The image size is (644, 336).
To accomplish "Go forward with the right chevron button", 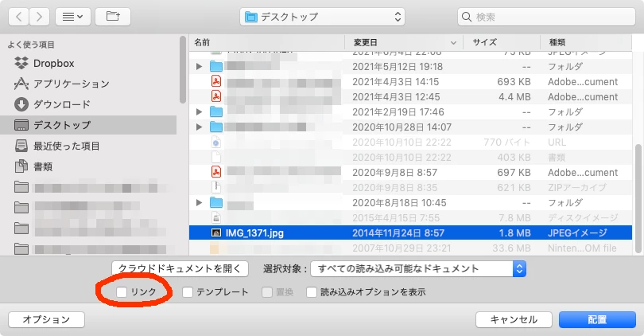I will pyautogui.click(x=40, y=17).
